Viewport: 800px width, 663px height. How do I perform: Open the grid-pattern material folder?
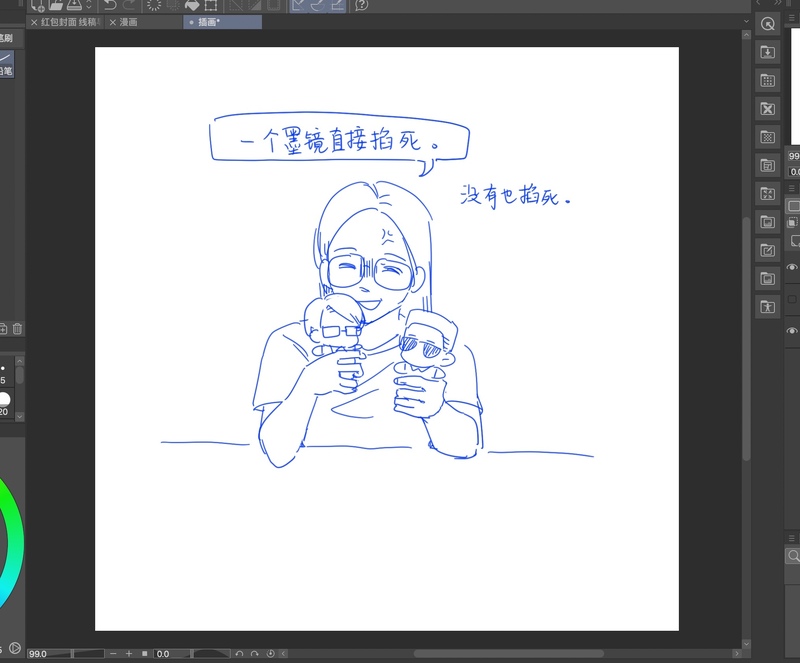click(767, 80)
